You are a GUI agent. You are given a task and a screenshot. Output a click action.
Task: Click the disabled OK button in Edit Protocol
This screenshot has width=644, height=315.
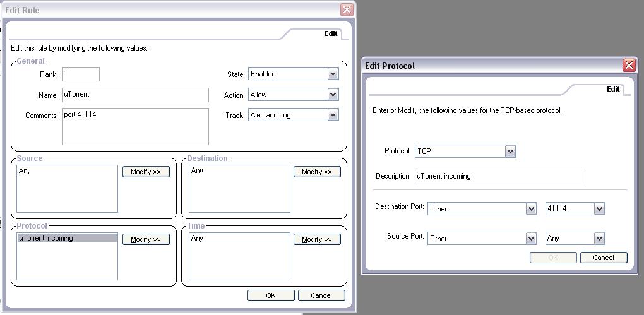coord(553,258)
